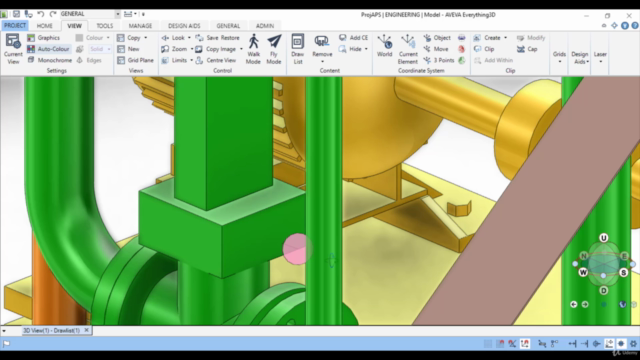Image resolution: width=640 pixels, height=360 pixels.
Task: Click the Cap clip button
Action: click(x=527, y=49)
